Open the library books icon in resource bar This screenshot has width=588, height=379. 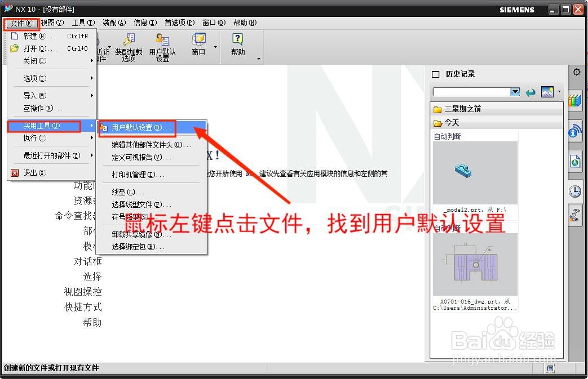(575, 100)
